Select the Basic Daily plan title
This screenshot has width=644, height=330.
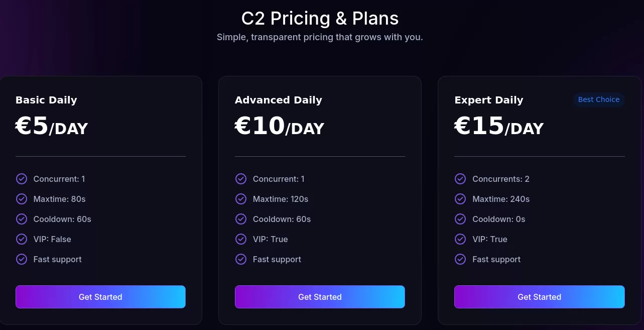(46, 100)
